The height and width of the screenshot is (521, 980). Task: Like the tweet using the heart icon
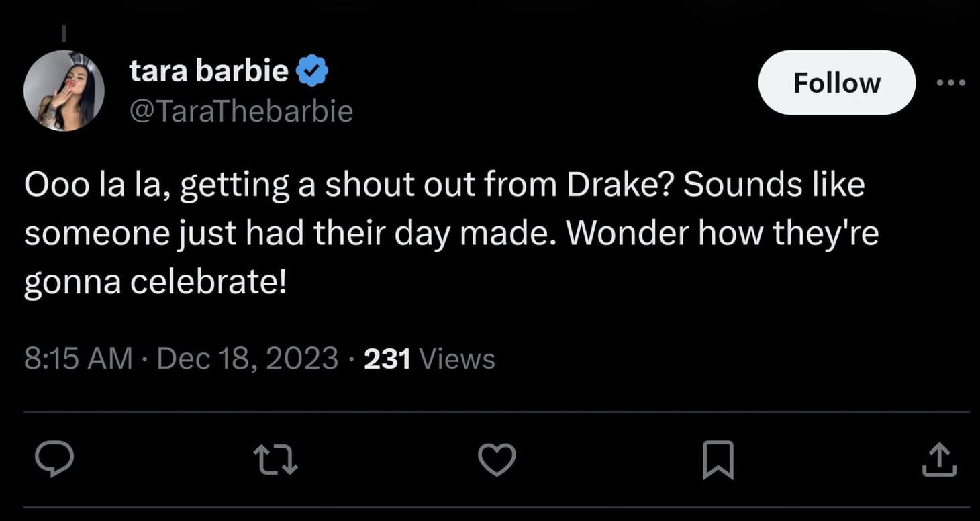point(497,459)
